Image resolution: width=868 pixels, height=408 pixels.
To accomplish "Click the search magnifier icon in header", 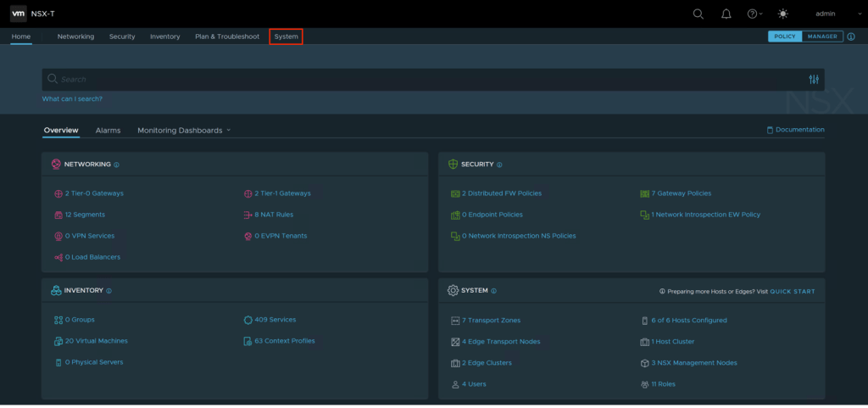I will (698, 14).
